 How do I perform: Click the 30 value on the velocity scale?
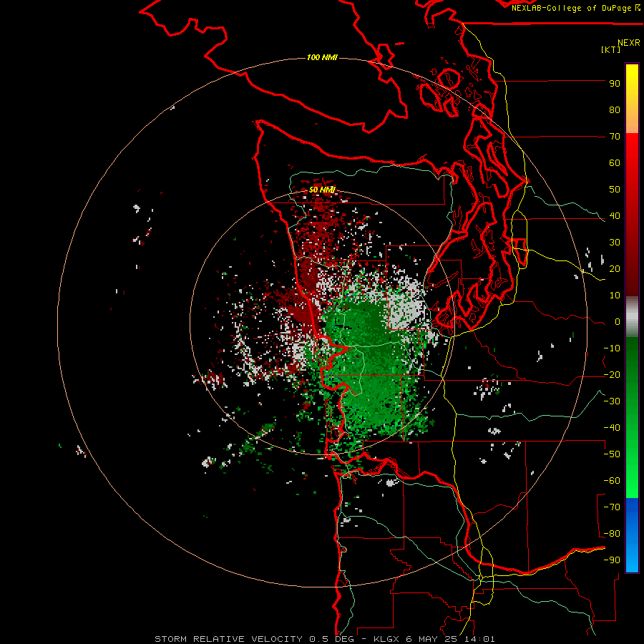615,243
